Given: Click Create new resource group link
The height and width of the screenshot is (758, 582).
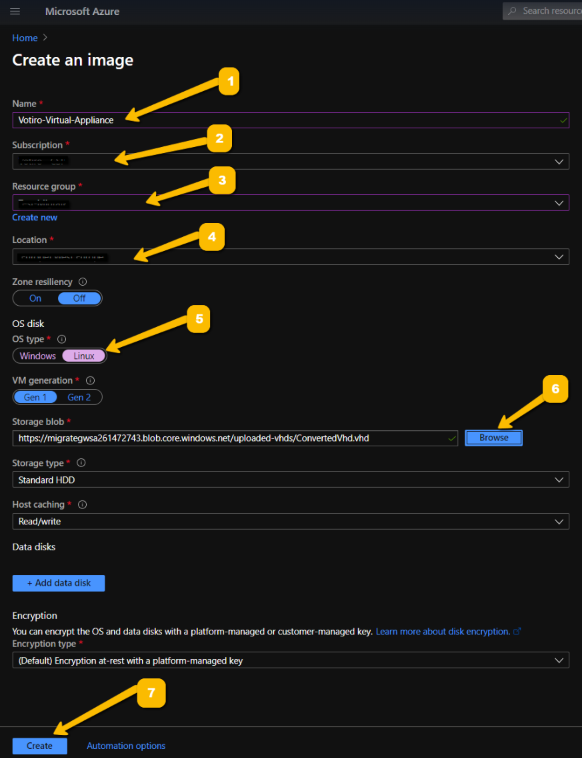Looking at the screenshot, I should (35, 218).
